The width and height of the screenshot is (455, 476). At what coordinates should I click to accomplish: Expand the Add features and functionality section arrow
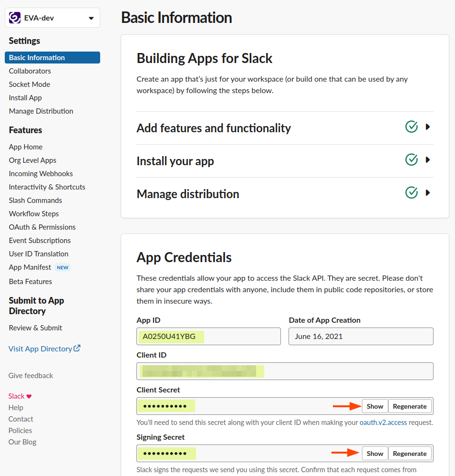[x=428, y=127]
